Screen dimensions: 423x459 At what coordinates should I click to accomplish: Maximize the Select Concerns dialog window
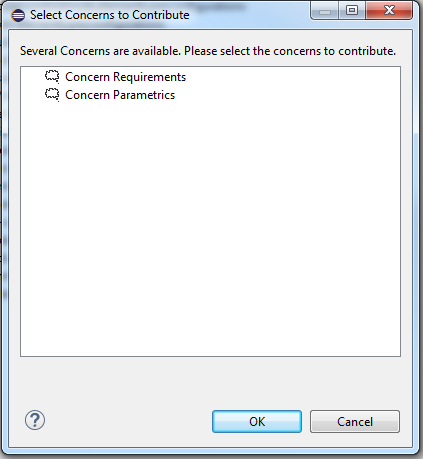(352, 11)
